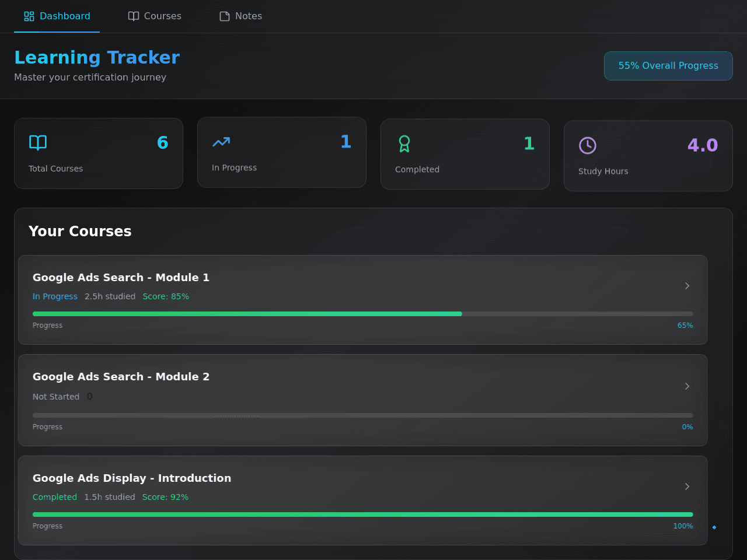
Task: Open the Notes tab
Action: [x=240, y=16]
